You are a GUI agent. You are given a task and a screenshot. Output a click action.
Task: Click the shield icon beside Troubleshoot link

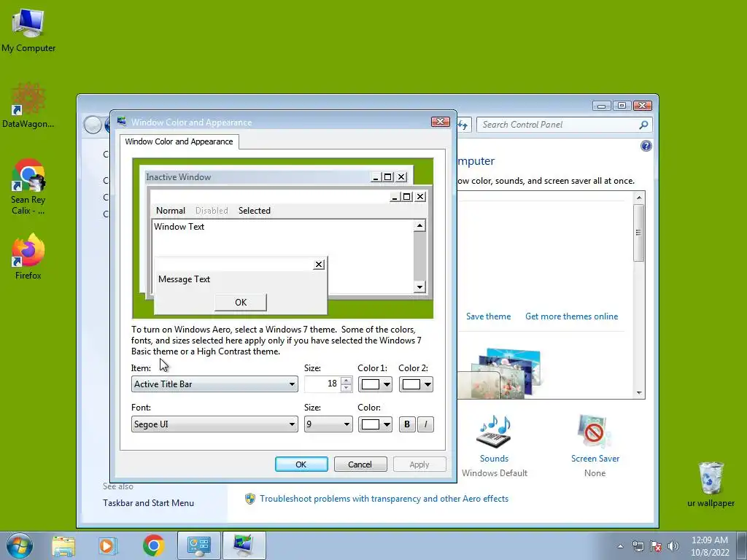tap(250, 499)
